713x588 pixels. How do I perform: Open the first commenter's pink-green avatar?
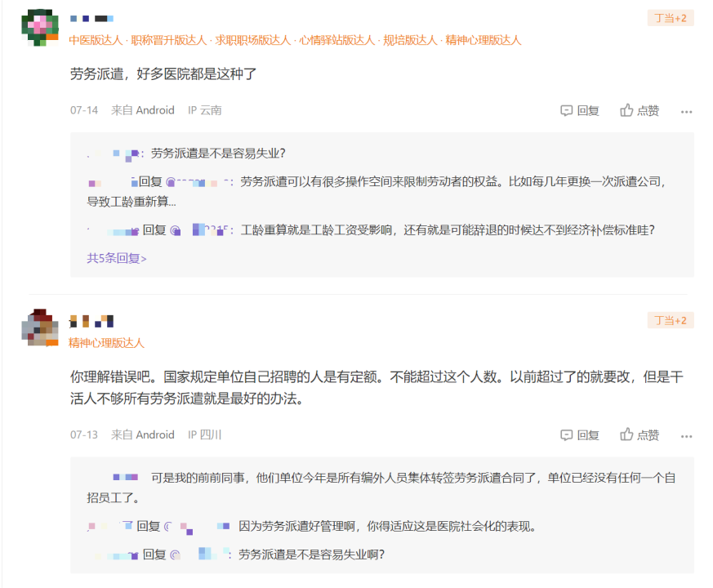pyautogui.click(x=39, y=26)
